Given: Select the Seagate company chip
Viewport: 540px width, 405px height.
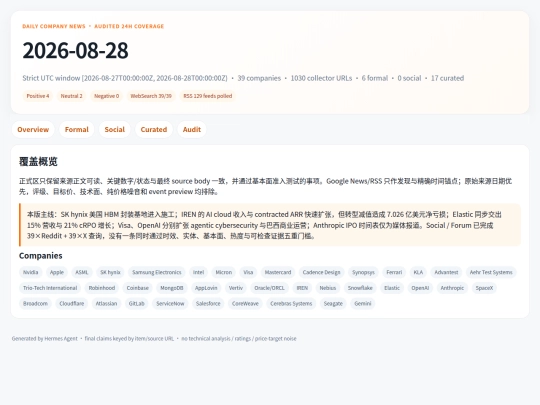Looking at the screenshot, I should 333,303.
